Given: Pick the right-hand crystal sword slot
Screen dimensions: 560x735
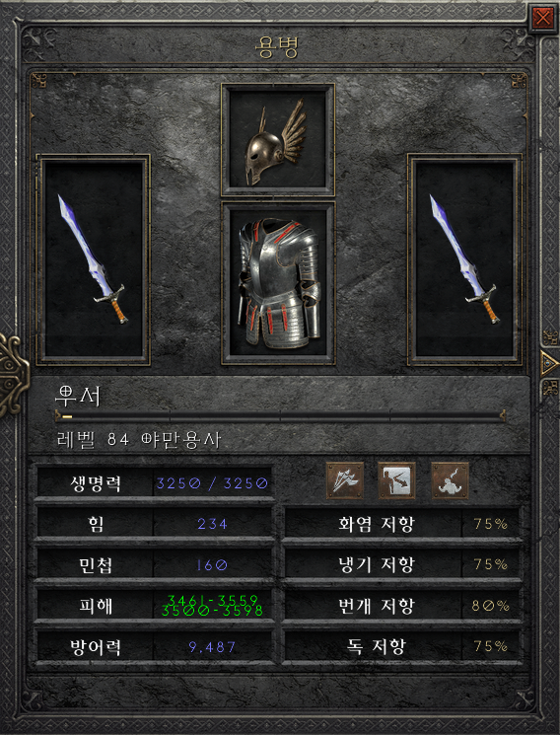Looking at the screenshot, I should click(x=464, y=259).
